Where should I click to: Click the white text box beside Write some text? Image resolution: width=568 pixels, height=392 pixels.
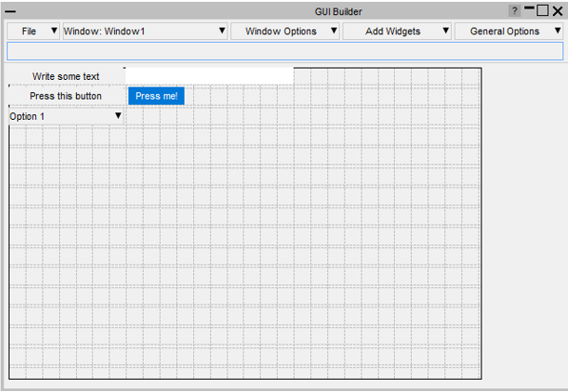click(209, 76)
